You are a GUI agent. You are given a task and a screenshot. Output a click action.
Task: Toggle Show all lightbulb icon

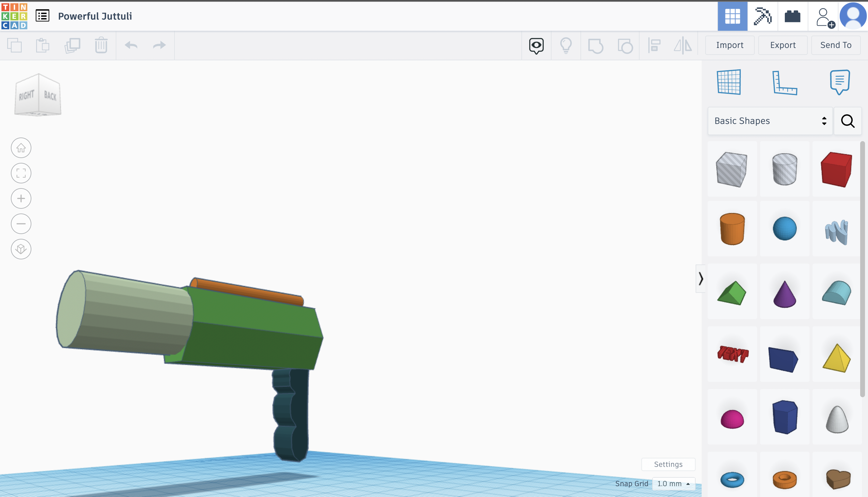point(566,46)
